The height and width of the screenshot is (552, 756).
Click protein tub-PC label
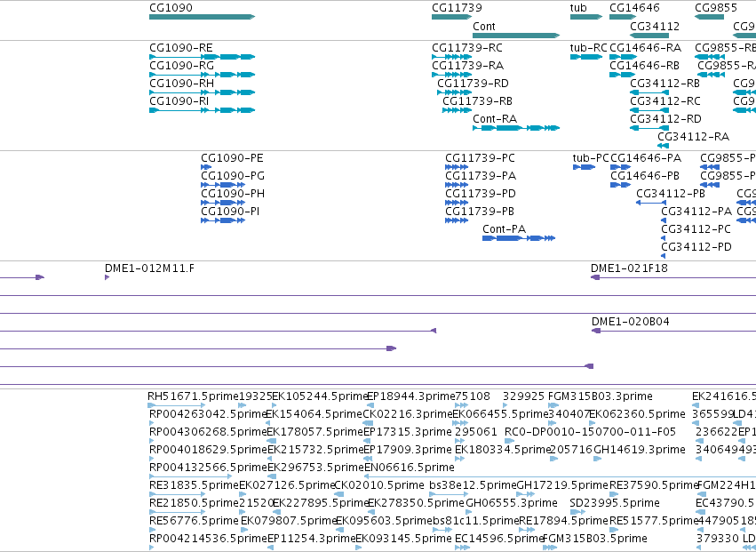[x=591, y=158]
